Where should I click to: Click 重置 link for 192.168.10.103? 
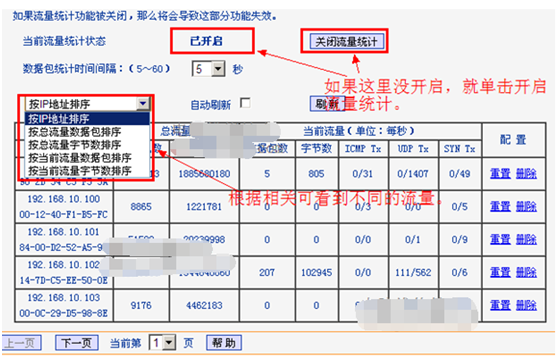coord(500,305)
